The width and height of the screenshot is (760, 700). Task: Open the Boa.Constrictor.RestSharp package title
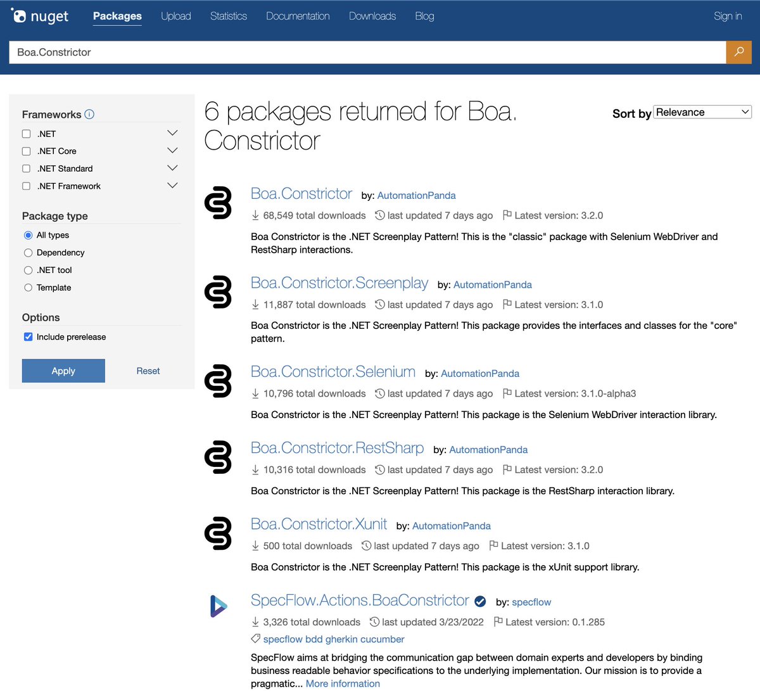pyautogui.click(x=338, y=448)
